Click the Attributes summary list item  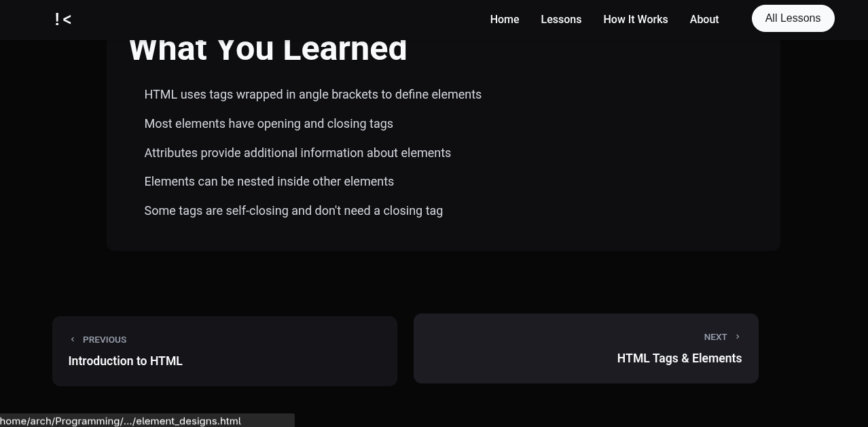[297, 153]
